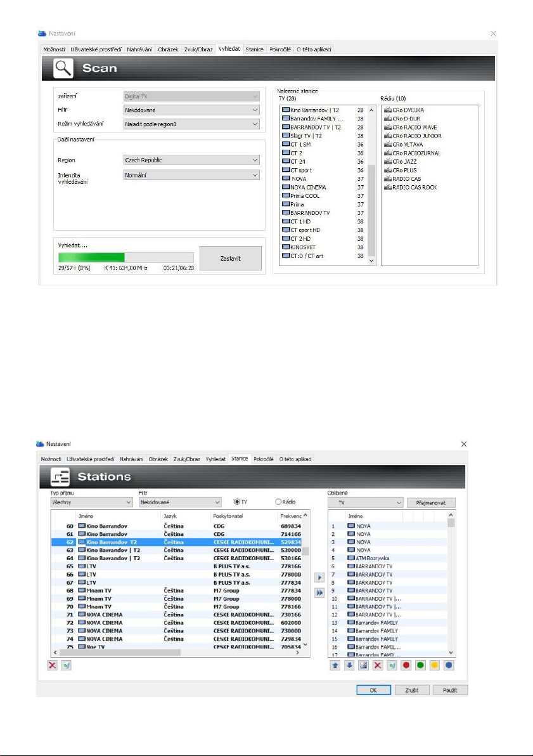Open the Režim vyhledávání dropdown
Viewport: 533px width, 756px height.
coord(192,124)
